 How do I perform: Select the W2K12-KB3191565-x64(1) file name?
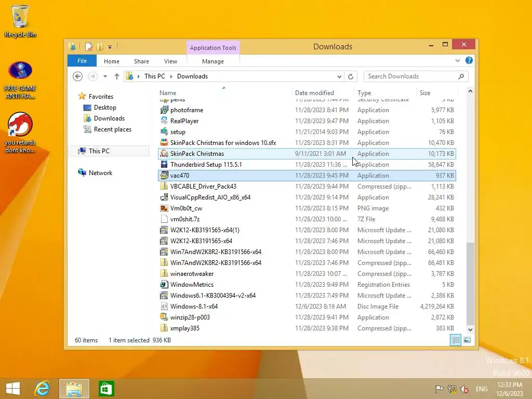tap(205, 230)
